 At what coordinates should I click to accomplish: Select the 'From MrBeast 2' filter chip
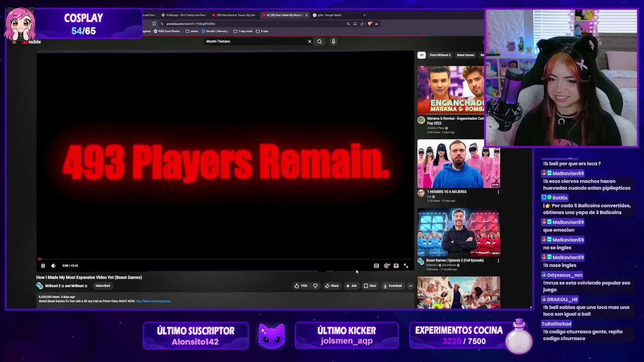440,55
